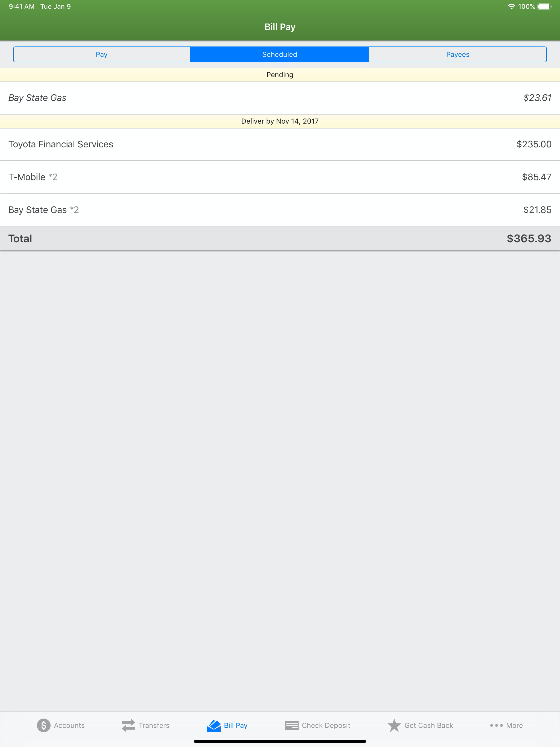Tap the $235.00 amount
The width and height of the screenshot is (560, 747).
(534, 144)
